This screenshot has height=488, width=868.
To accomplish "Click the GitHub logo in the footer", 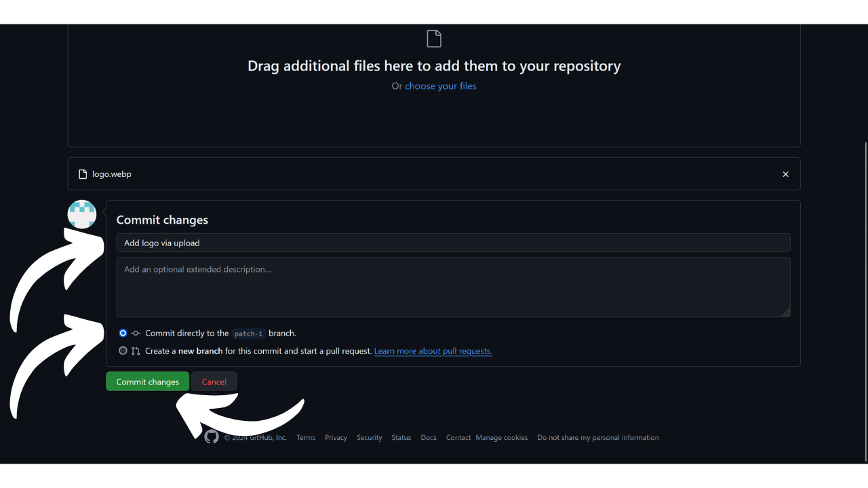I will click(212, 437).
